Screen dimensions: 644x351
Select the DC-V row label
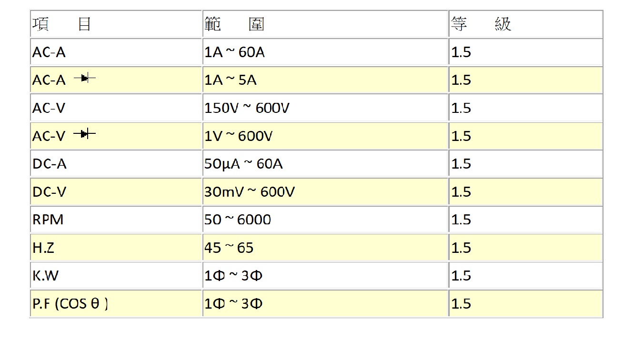click(116, 192)
